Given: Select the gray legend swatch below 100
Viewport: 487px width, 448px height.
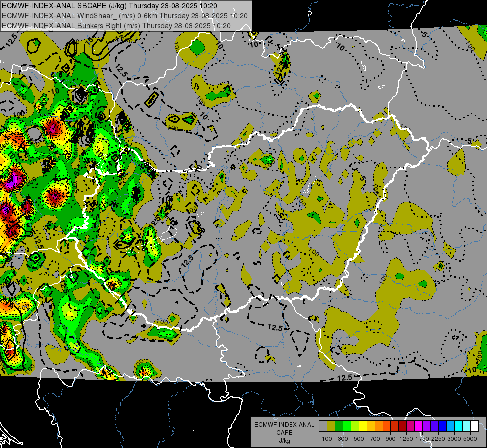Looking at the screenshot, I should [x=323, y=426].
